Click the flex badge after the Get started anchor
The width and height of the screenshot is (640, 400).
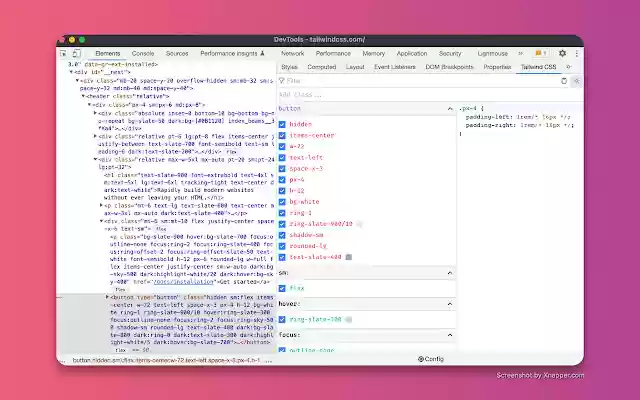tap(120, 289)
